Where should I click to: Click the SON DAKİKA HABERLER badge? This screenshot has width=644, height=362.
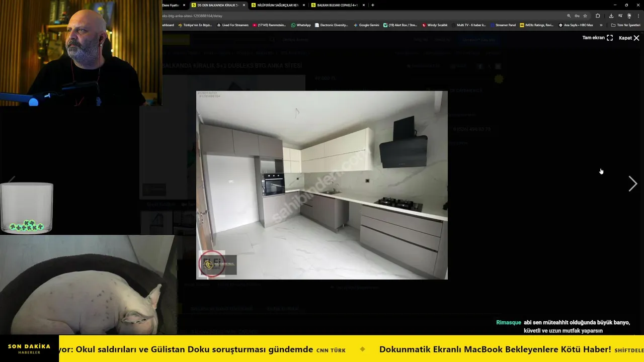pos(29,349)
